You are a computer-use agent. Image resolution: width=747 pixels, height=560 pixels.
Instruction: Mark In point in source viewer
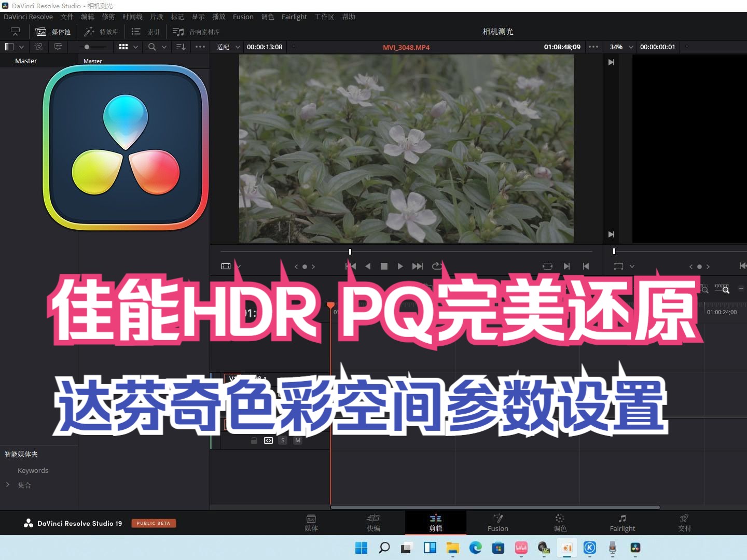[x=566, y=266]
